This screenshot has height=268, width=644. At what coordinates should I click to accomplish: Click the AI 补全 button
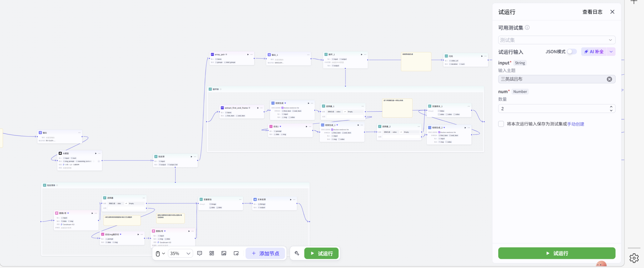[x=594, y=52]
